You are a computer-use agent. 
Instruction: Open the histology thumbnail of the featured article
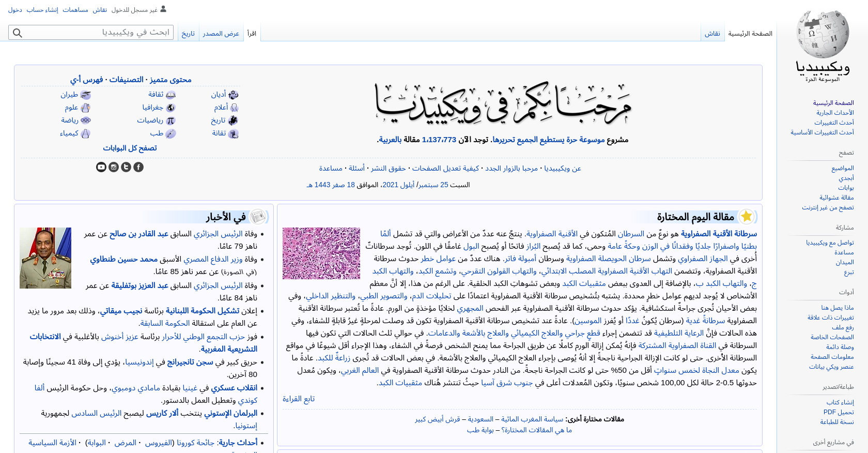[x=321, y=253]
